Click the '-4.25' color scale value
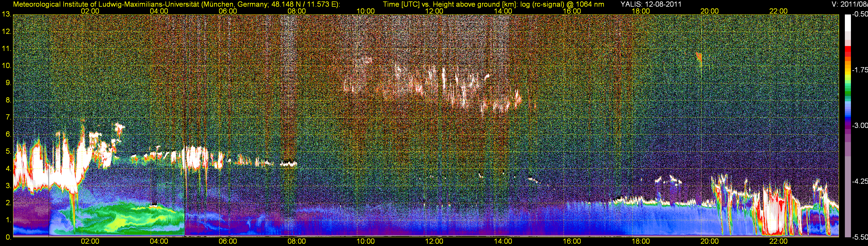 click(860, 181)
